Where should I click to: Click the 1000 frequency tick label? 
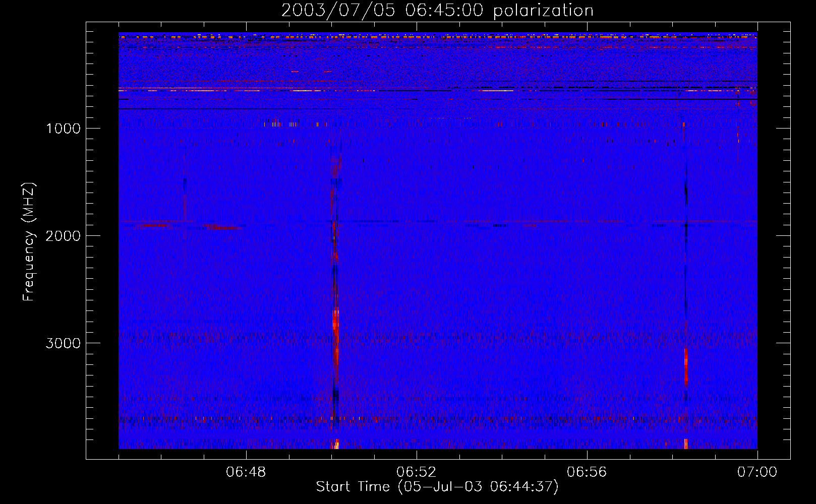pos(63,128)
